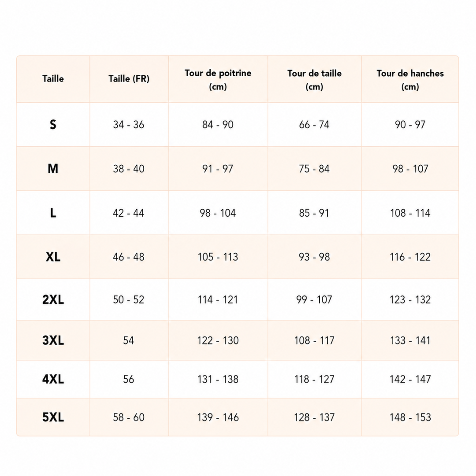Click the L size label
Screen dimensions: 476x476
(x=53, y=213)
